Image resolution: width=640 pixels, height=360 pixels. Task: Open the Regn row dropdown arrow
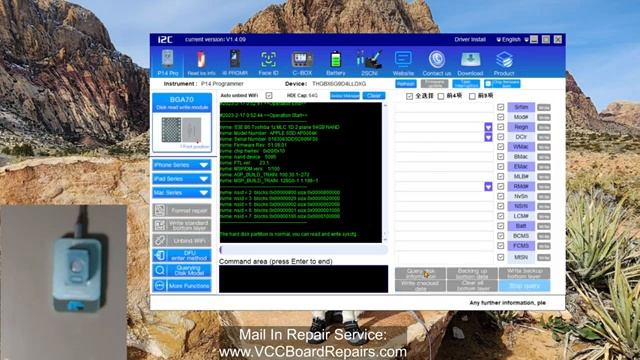point(488,127)
